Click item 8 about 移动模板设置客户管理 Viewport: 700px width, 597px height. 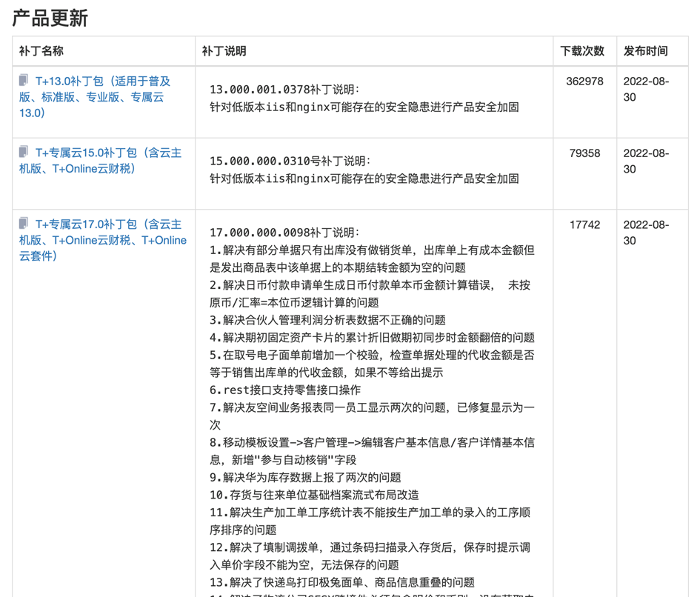tap(373, 451)
